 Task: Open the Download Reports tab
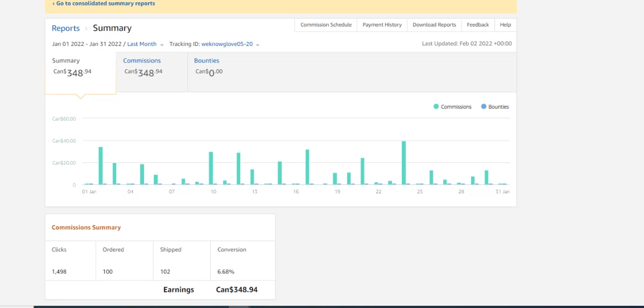(x=434, y=25)
